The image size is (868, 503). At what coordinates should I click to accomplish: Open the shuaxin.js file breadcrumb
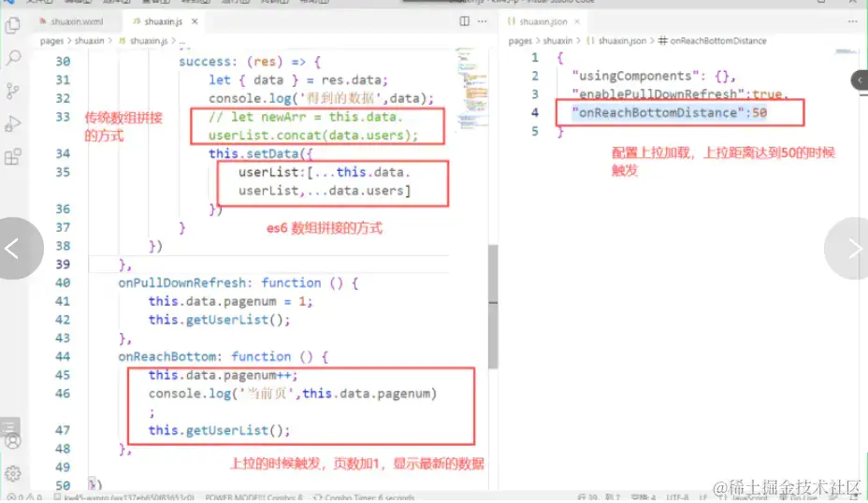tap(143, 41)
